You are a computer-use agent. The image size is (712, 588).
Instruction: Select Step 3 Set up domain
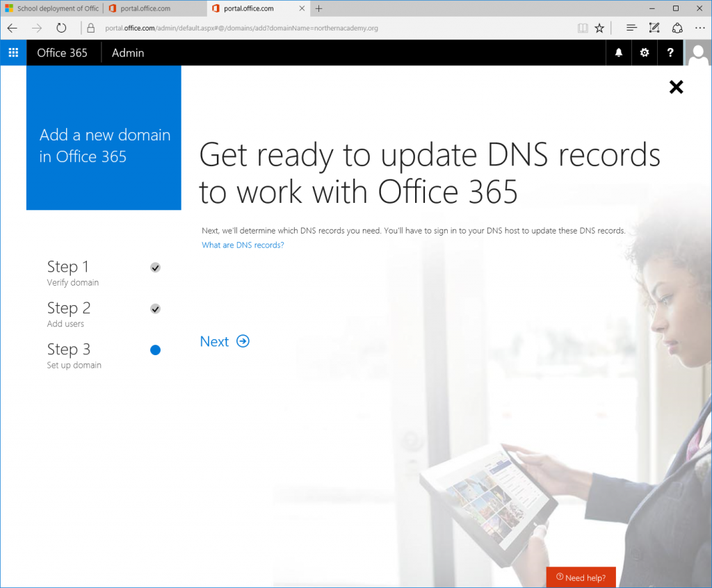pyautogui.click(x=74, y=355)
